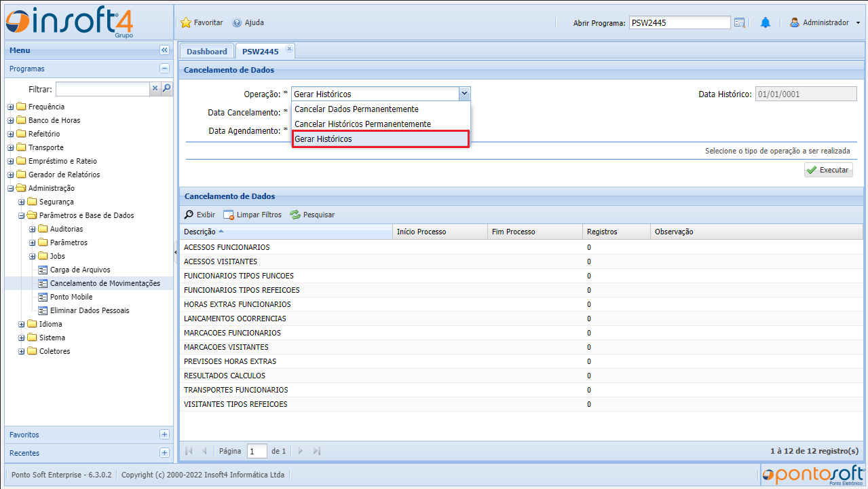868x489 pixels.
Task: Click the notification bell icon
Action: (766, 23)
